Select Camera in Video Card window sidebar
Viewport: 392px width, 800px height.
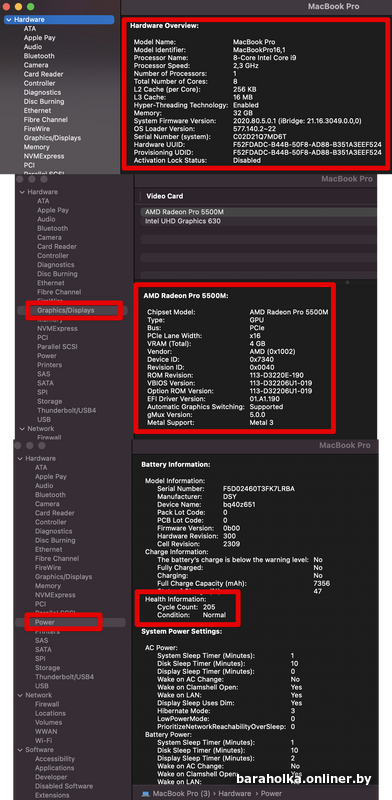pos(49,238)
